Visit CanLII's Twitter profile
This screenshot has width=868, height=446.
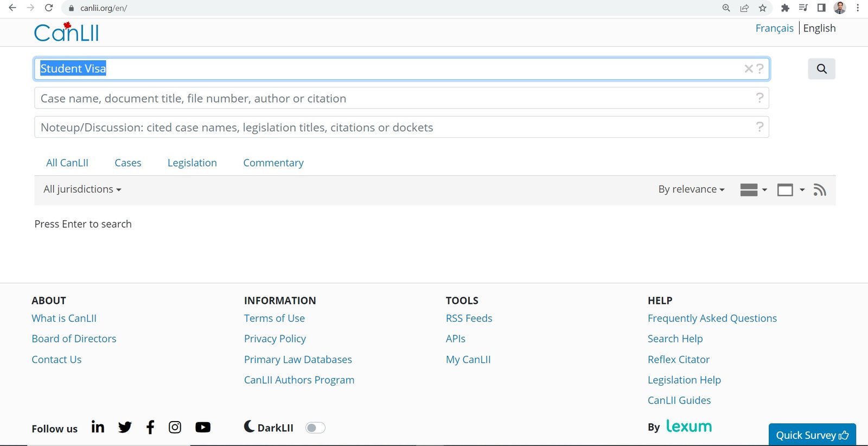[x=125, y=428]
